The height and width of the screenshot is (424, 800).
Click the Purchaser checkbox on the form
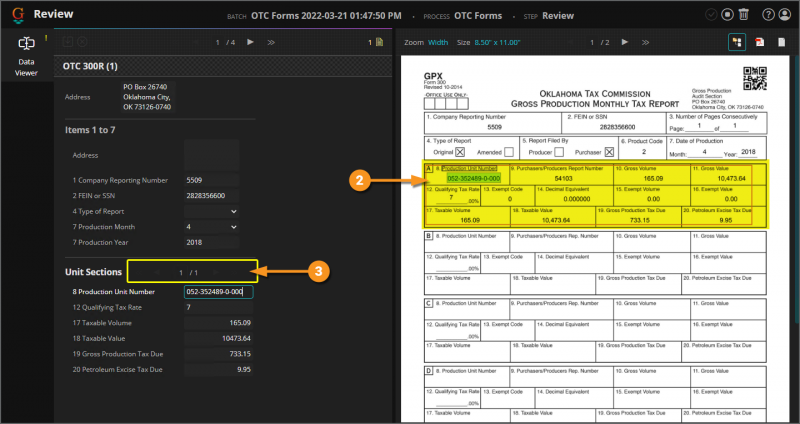pyautogui.click(x=609, y=152)
